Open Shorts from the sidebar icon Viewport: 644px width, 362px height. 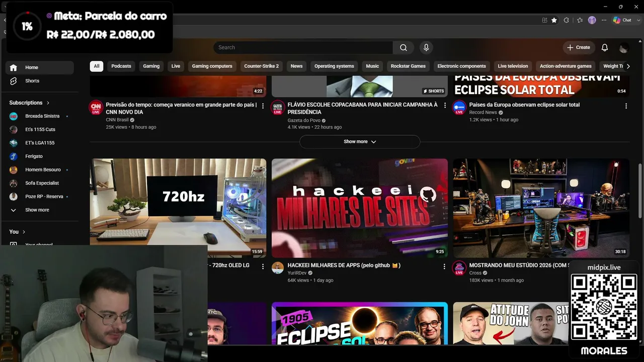(x=14, y=81)
